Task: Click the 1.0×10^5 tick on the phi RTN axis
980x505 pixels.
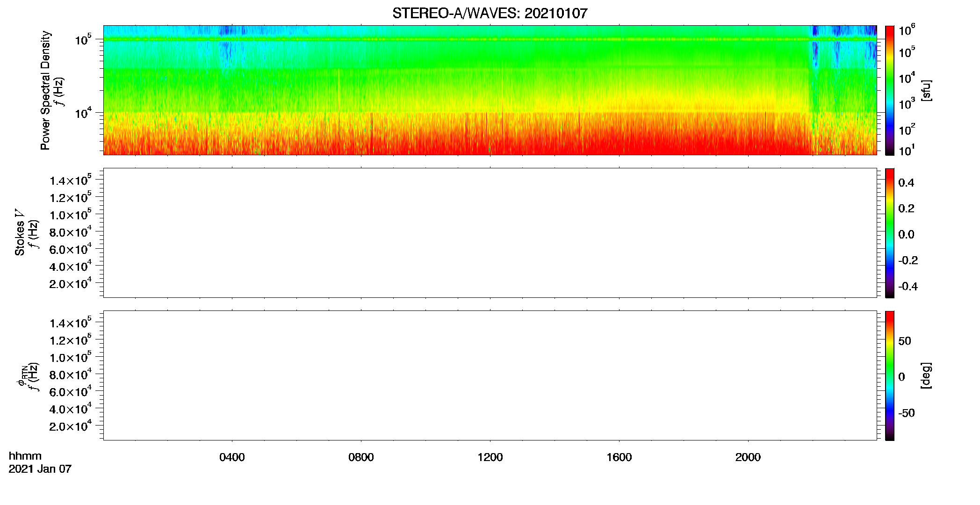Action: pos(71,357)
